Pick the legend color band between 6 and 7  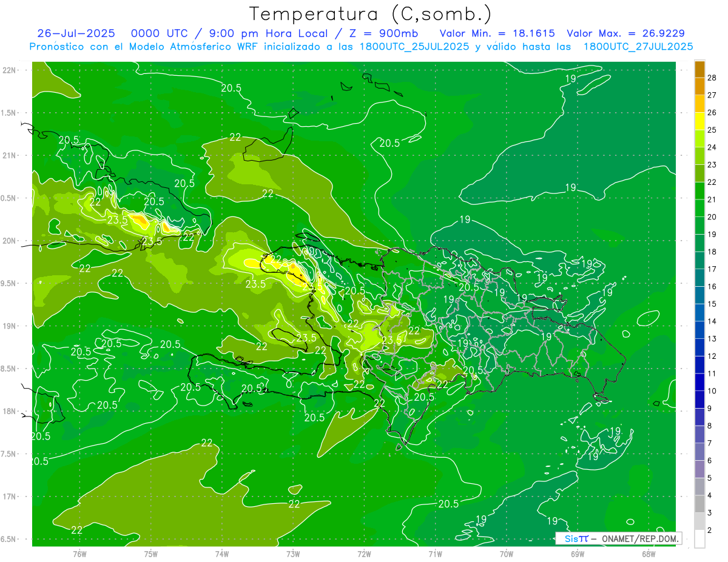pos(699,452)
